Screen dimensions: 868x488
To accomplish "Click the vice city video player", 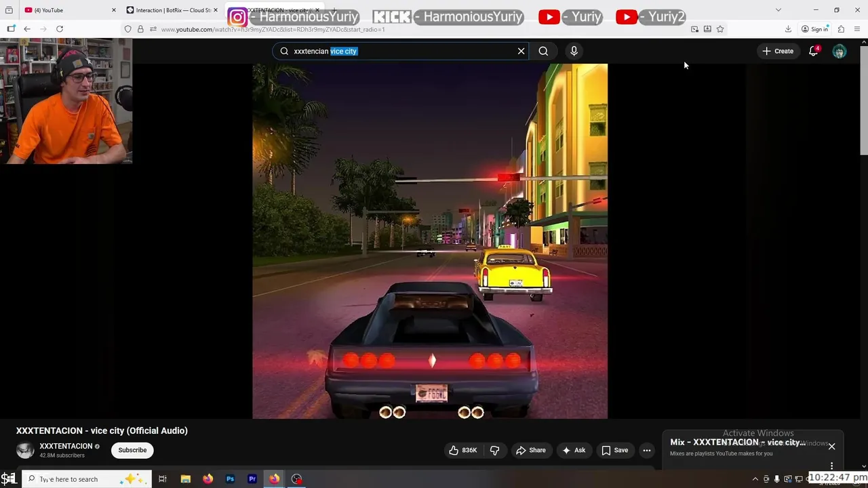I will tap(430, 241).
